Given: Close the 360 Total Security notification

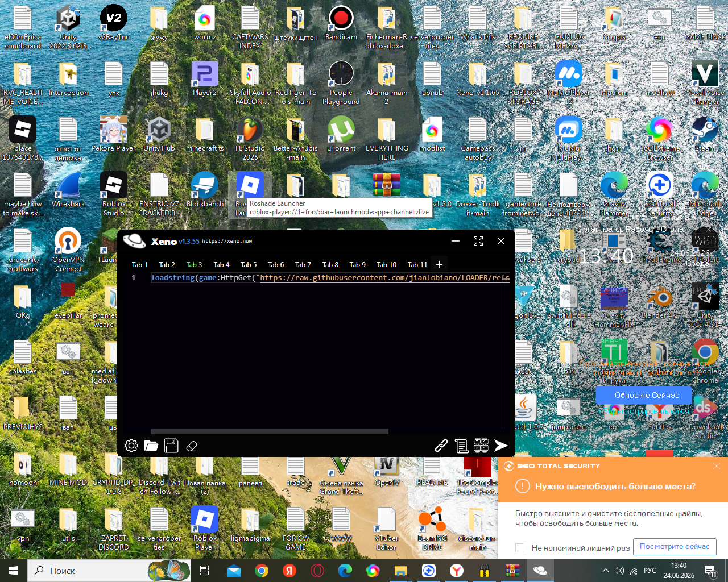Looking at the screenshot, I should [717, 466].
